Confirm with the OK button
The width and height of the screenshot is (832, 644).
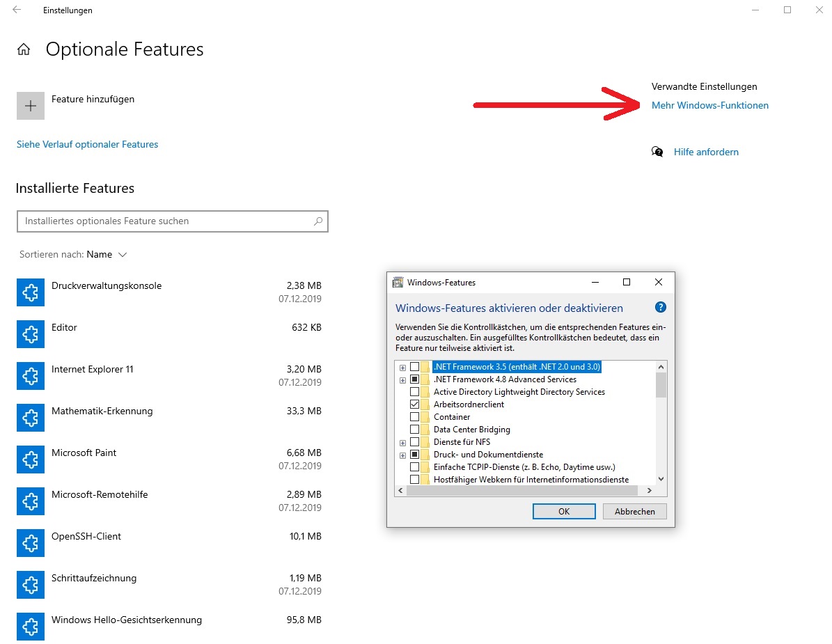pyautogui.click(x=563, y=512)
